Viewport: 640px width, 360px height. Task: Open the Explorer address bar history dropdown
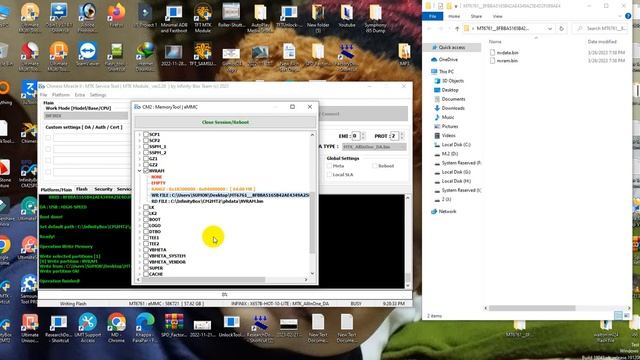(550, 29)
